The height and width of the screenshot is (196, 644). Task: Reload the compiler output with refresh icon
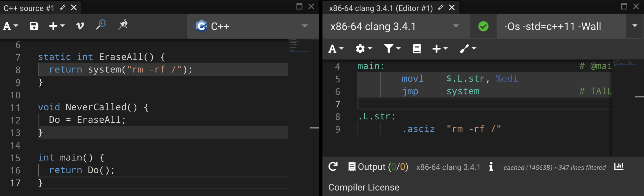coord(333,166)
